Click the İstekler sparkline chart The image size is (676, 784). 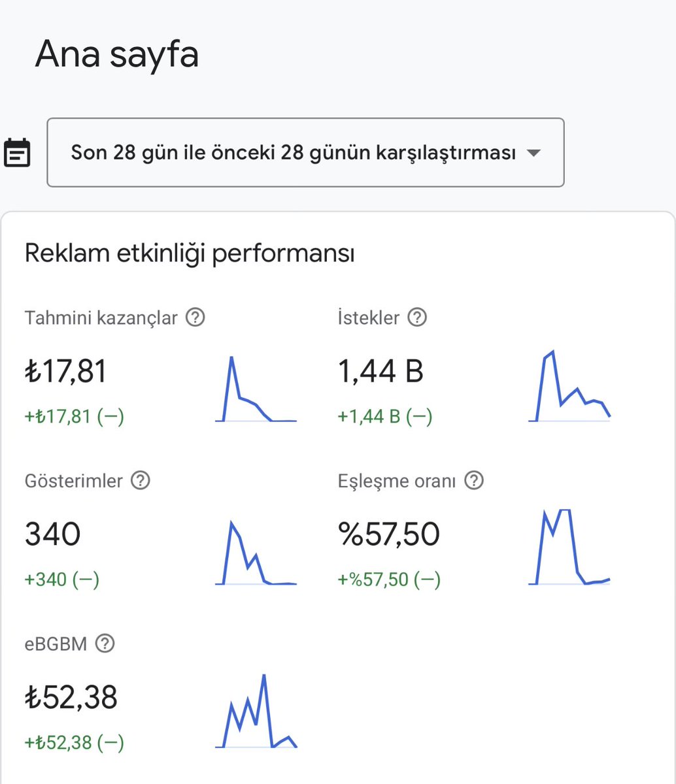click(x=569, y=386)
